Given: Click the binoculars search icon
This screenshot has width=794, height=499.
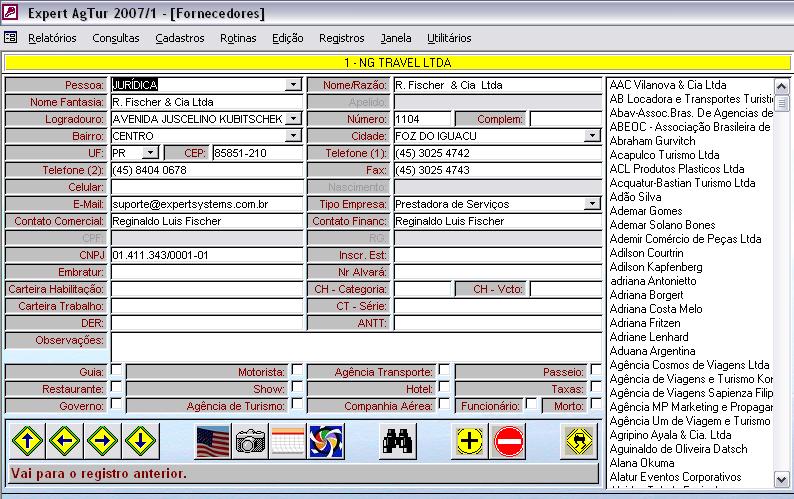Looking at the screenshot, I should coord(397,440).
